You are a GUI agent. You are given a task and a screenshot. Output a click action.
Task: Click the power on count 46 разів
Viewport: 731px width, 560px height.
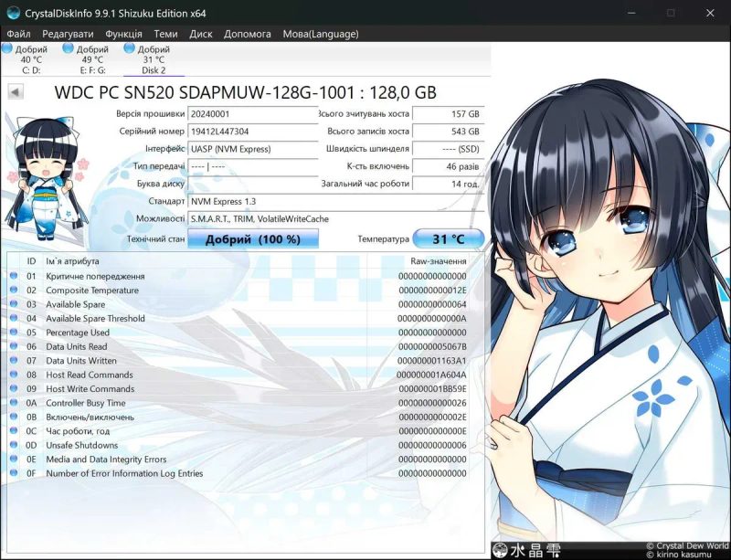coord(449,166)
